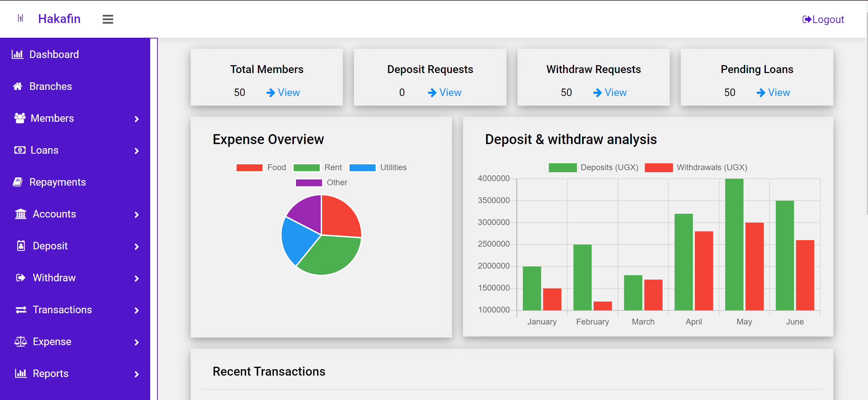Expand the Deposit submenu chevron
The height and width of the screenshot is (400, 868).
pyautogui.click(x=137, y=247)
